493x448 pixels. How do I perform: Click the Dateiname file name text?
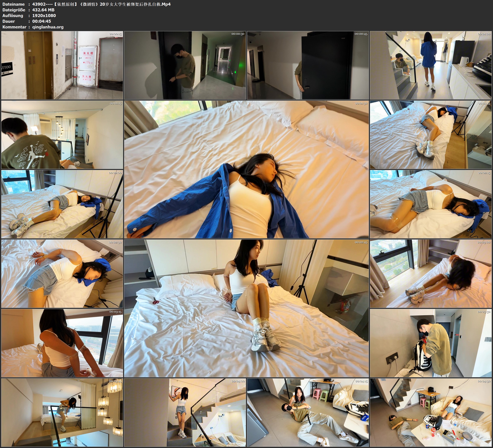101,4
